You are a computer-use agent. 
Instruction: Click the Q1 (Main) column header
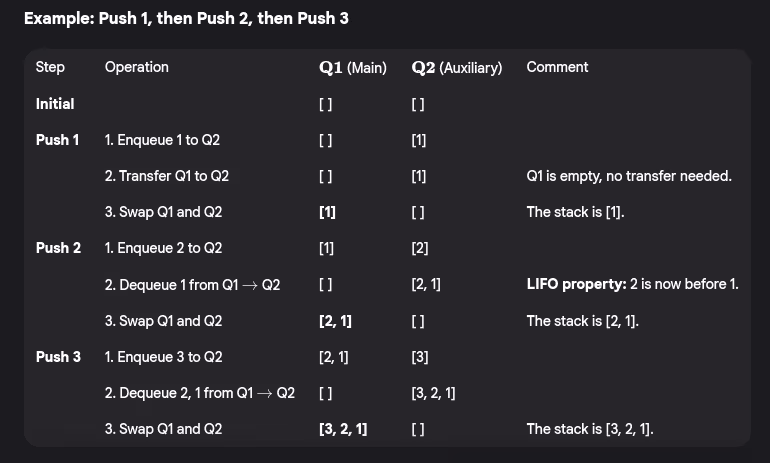point(352,68)
